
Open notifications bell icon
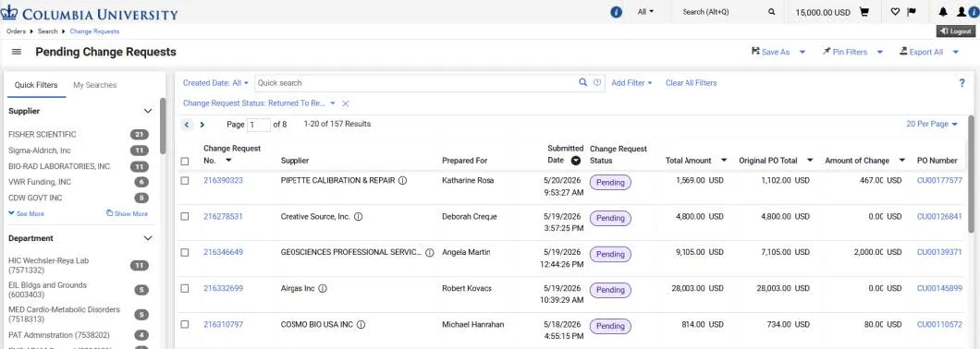943,12
